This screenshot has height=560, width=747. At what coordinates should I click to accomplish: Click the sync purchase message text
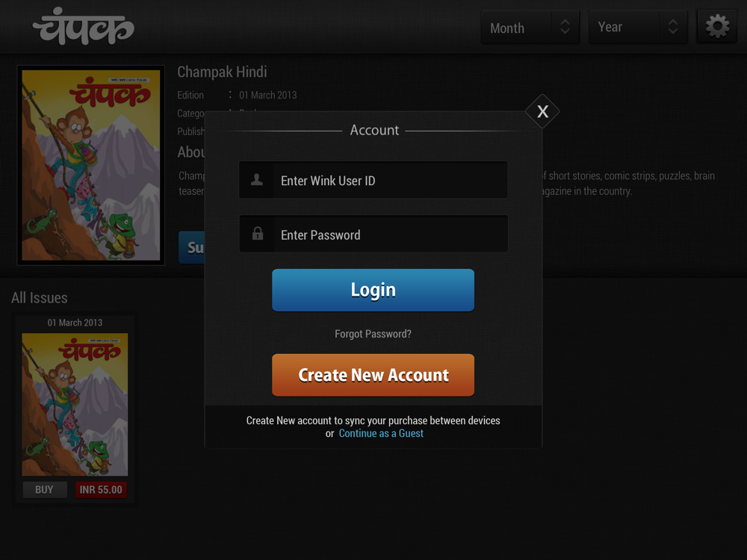(x=373, y=420)
